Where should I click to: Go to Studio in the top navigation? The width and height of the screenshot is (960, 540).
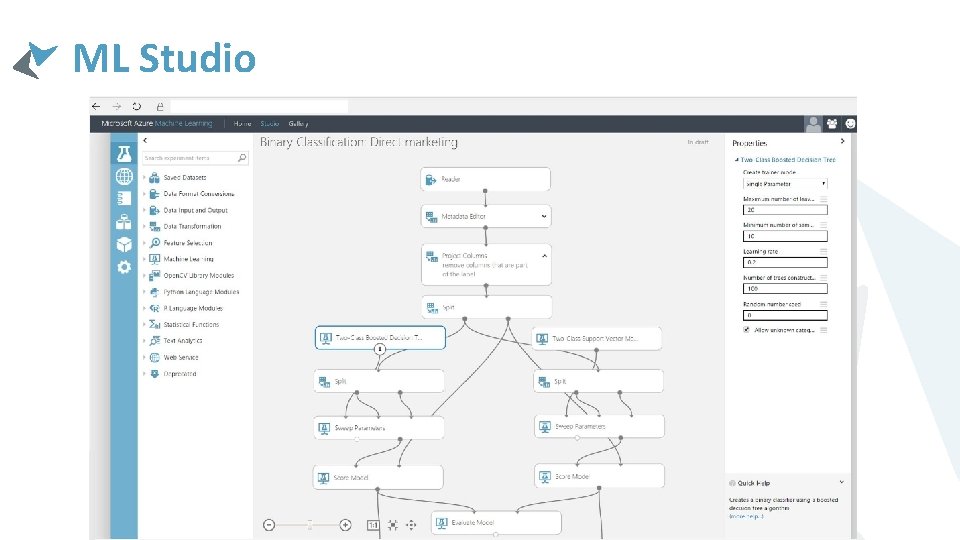pyautogui.click(x=269, y=124)
